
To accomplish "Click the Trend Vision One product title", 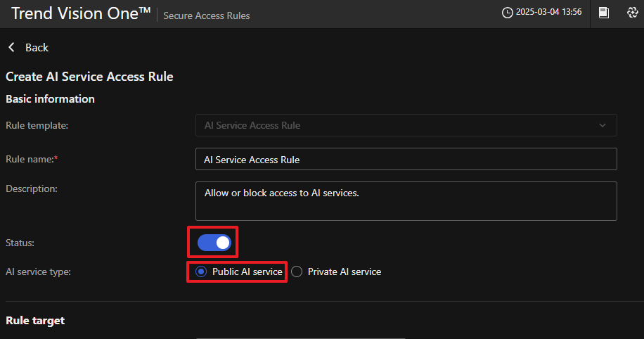I will point(81,13).
